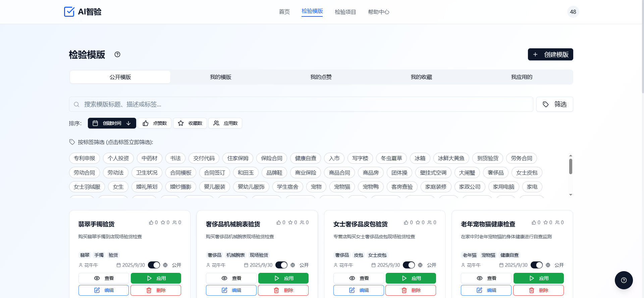
Task: Click thumbs-up icon on 翡翠手镯验货 card
Action: coord(151,222)
